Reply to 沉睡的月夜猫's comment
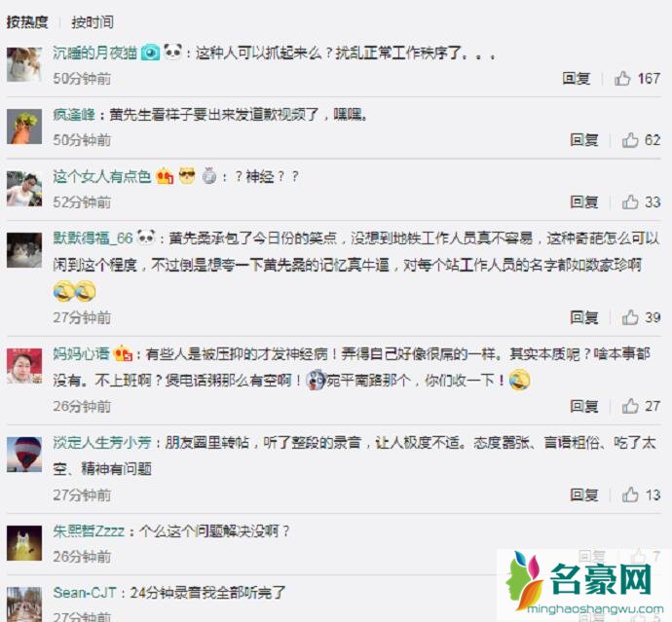Screen dimensions: 672x622 coord(576,79)
